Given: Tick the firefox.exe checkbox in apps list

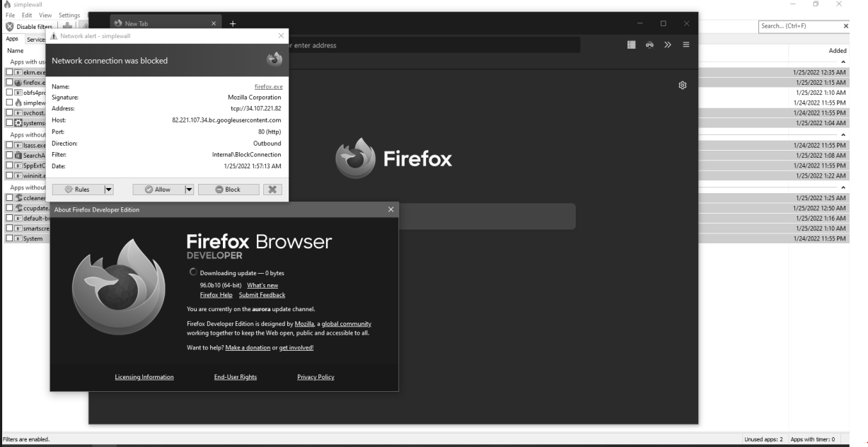Looking at the screenshot, I should tap(9, 82).
